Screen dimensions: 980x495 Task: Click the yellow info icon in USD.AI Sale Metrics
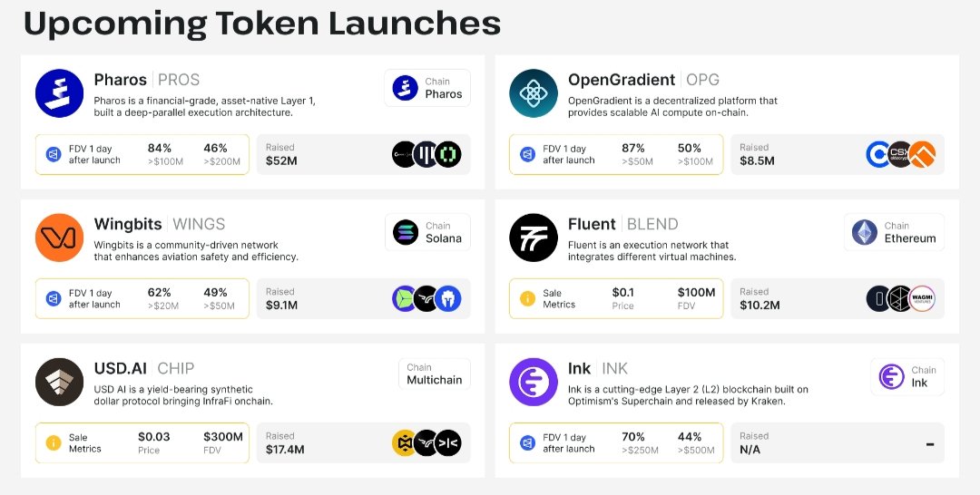(x=54, y=443)
